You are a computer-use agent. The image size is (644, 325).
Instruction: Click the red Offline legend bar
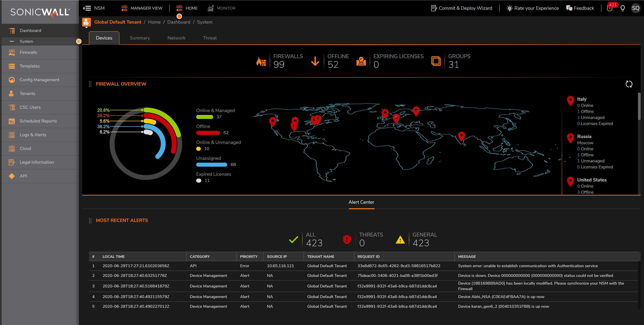click(208, 133)
